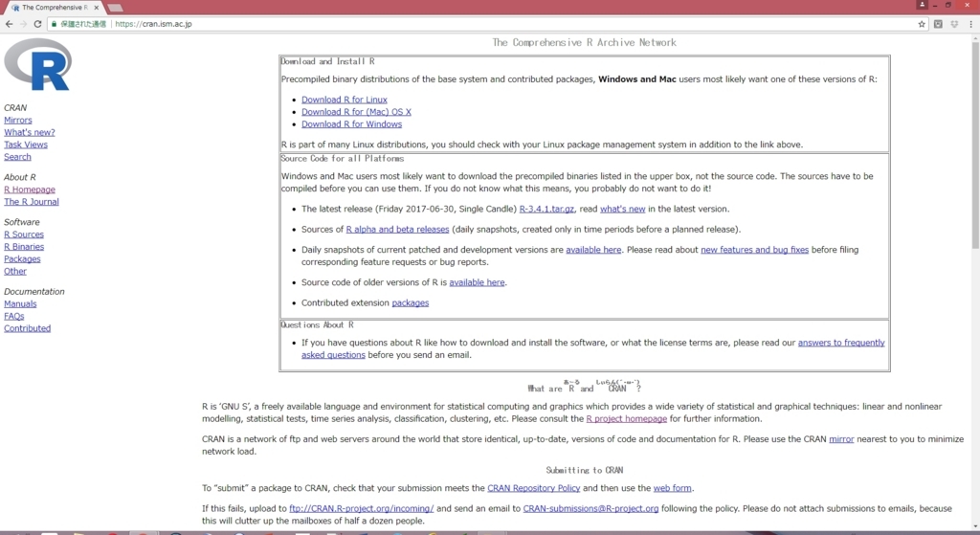980x535 pixels.
Task: Click the browser forward arrow
Action: click(x=23, y=24)
